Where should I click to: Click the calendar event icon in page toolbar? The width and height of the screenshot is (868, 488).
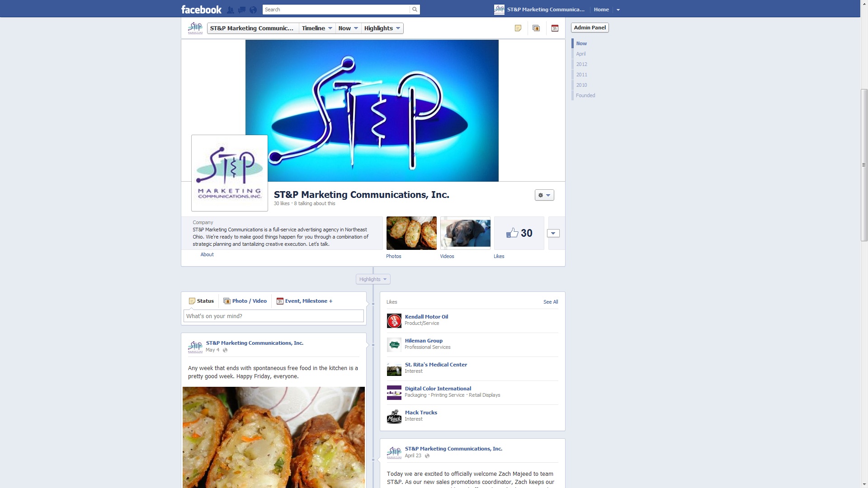pos(555,28)
